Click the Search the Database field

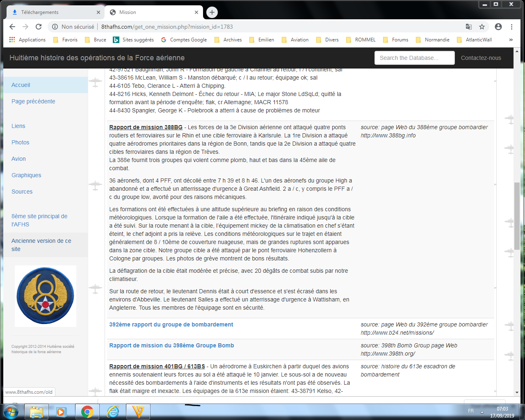(415, 58)
